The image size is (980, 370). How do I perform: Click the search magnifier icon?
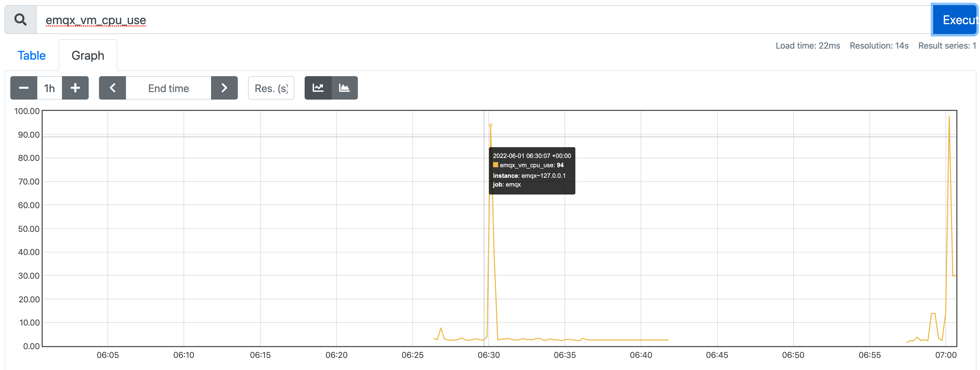coord(21,19)
